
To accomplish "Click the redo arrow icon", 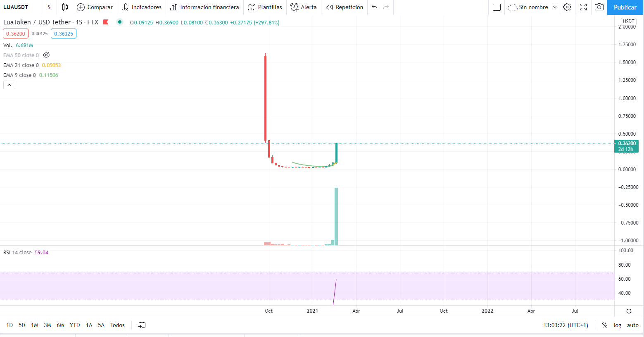I will pos(386,7).
